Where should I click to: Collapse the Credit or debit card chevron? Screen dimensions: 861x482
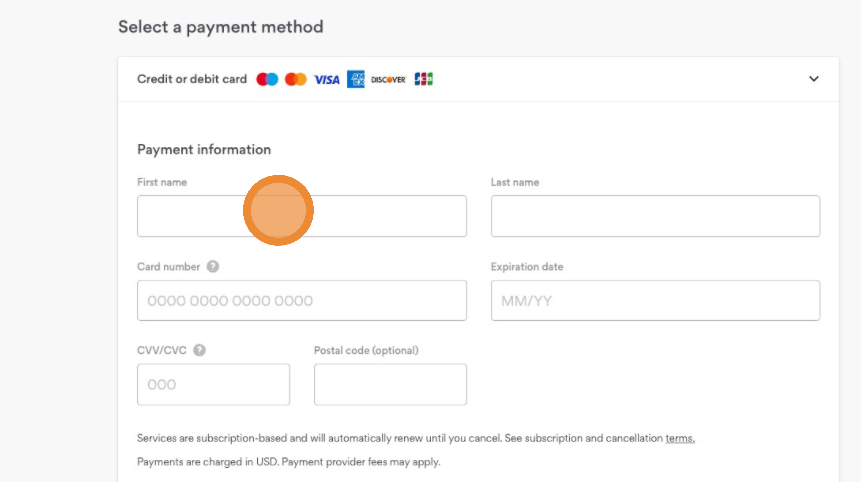click(814, 79)
